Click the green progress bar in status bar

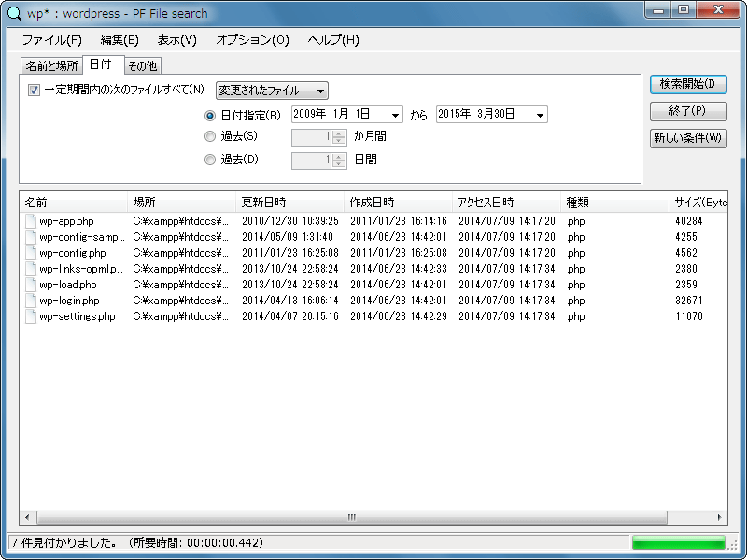[679, 543]
